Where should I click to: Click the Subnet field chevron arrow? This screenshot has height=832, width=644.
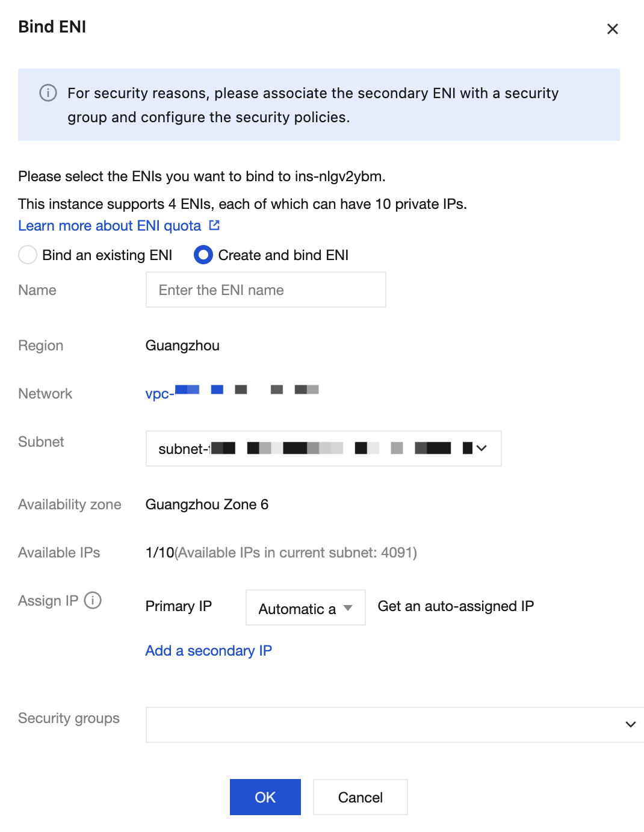pyautogui.click(x=481, y=449)
